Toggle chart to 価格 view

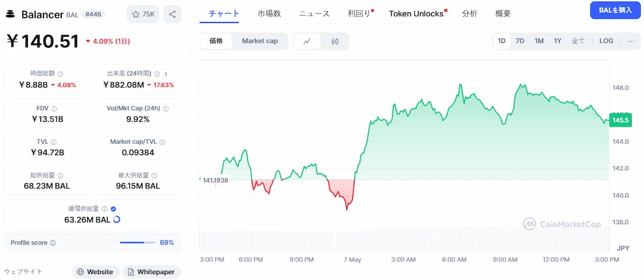216,41
